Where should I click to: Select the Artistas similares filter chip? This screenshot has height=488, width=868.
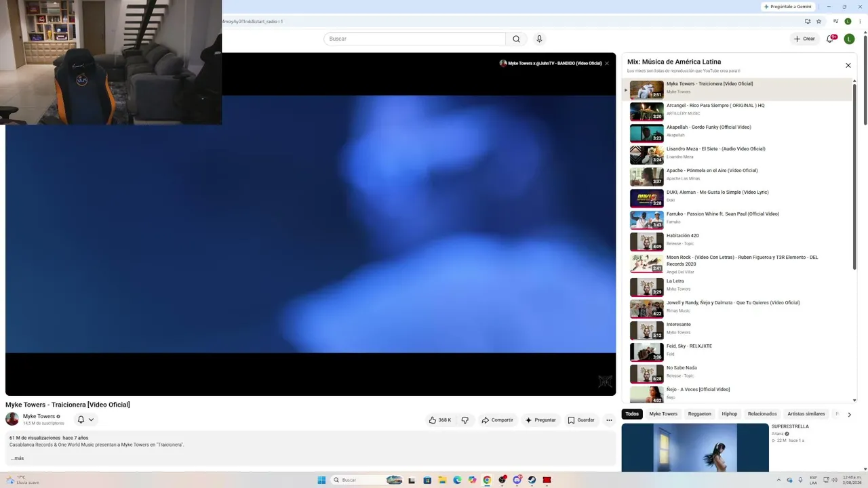click(806, 414)
